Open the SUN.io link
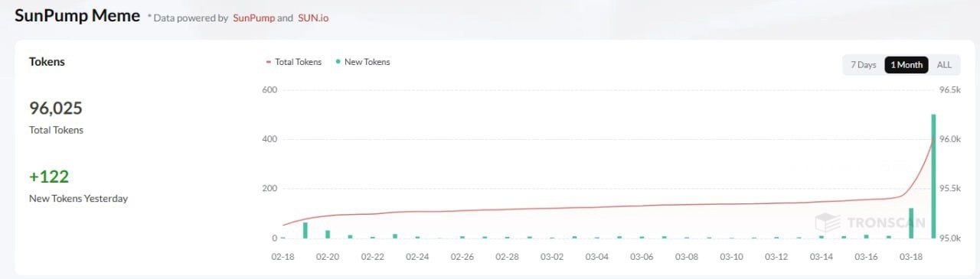Image resolution: width=980 pixels, height=279 pixels. point(313,18)
